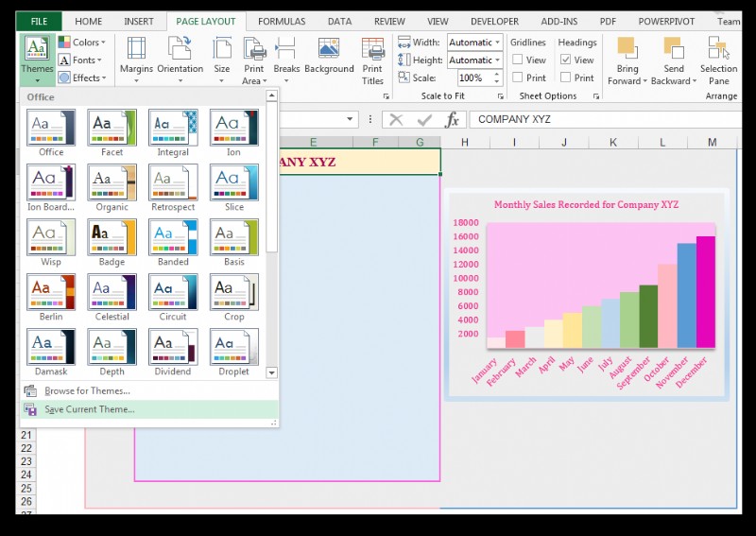This screenshot has height=536, width=756.
Task: Increase Scale percentage with spinner
Action: [x=497, y=74]
